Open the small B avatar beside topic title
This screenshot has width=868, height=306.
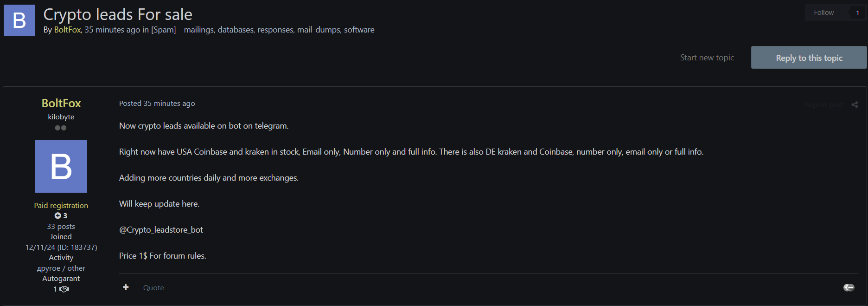19,20
